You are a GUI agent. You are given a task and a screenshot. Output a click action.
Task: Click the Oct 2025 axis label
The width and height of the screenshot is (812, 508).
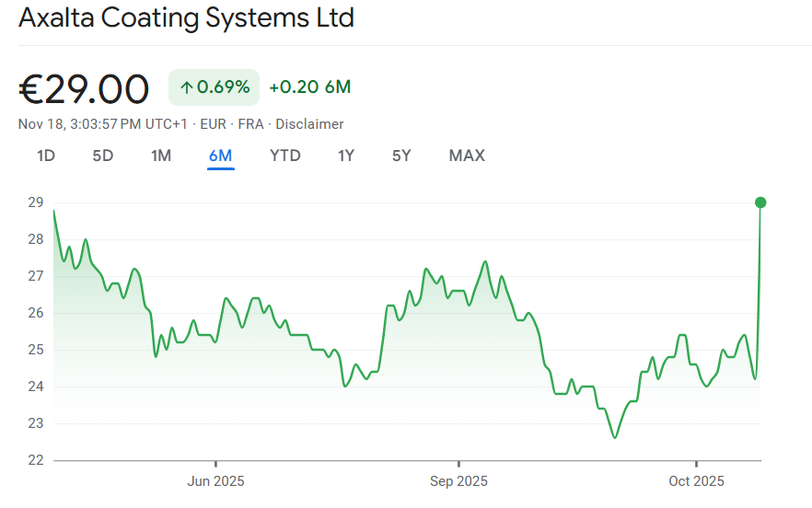[x=697, y=481]
